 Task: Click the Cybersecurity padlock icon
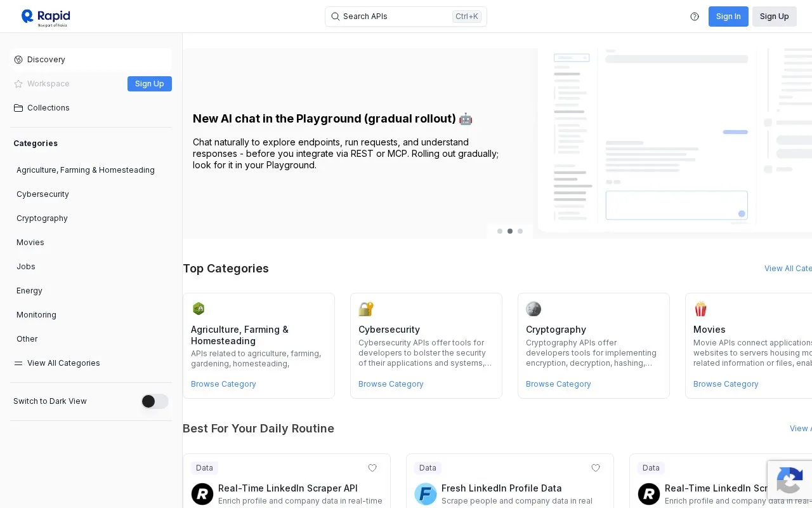[x=366, y=309]
